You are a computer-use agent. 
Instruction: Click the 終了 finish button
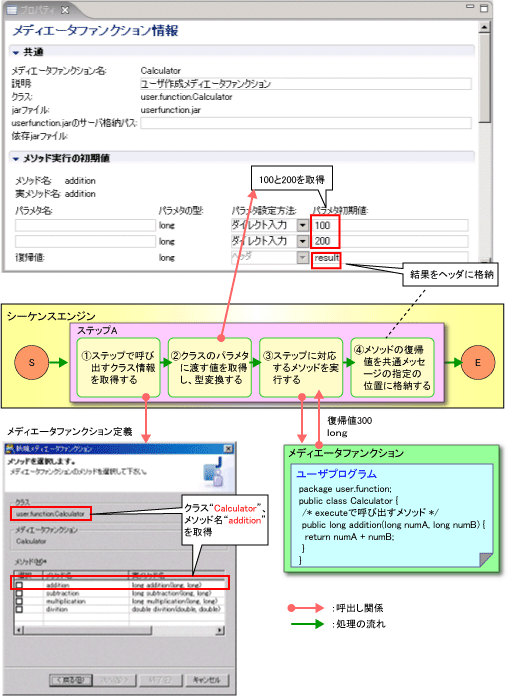click(x=162, y=680)
